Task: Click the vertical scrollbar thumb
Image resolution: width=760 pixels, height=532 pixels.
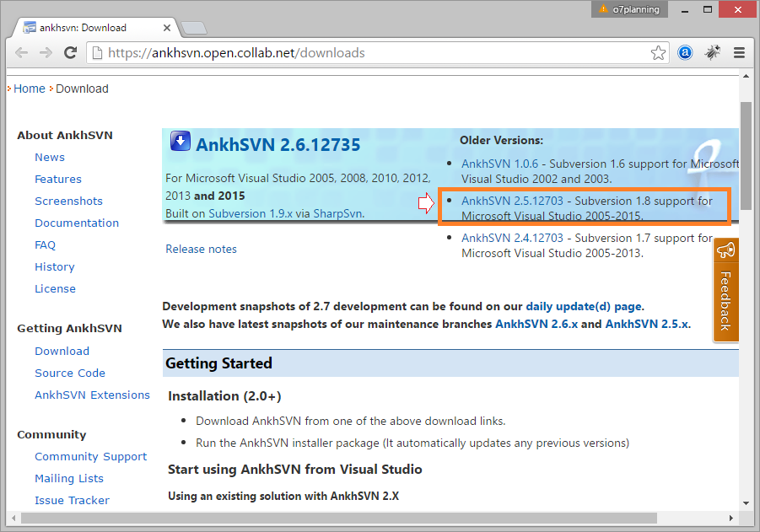Action: click(x=746, y=155)
